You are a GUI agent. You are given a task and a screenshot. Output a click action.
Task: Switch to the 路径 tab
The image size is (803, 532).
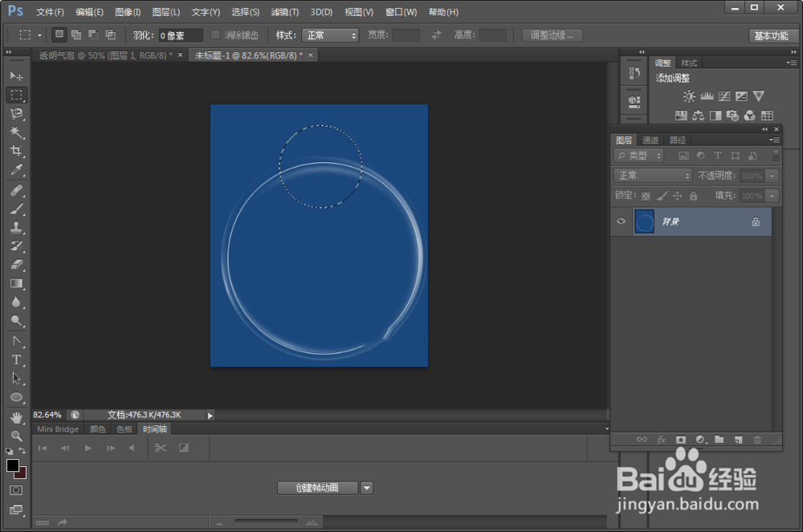(678, 140)
